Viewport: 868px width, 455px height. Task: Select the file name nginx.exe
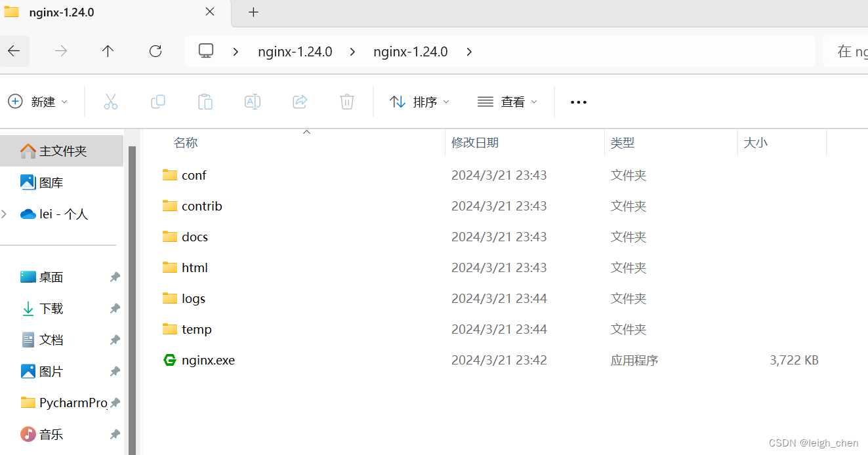(208, 360)
